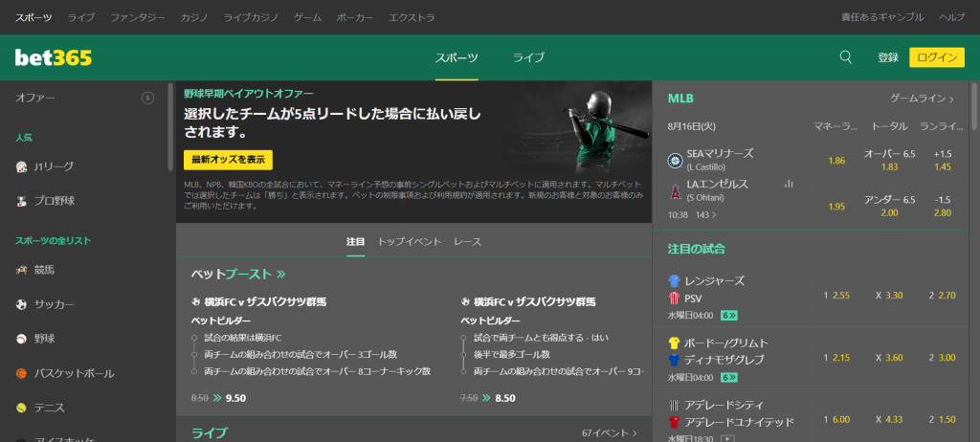Open the search magnifier icon
The image size is (980, 442).
(846, 57)
